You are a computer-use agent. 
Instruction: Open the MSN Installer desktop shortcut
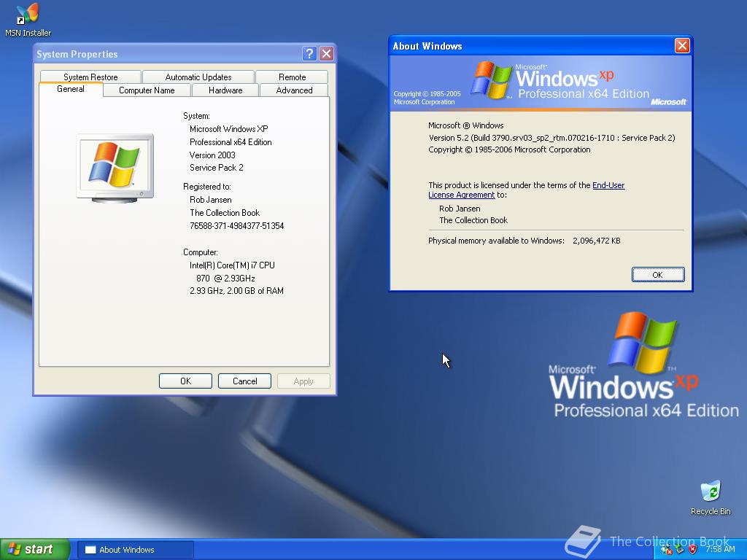28,20
